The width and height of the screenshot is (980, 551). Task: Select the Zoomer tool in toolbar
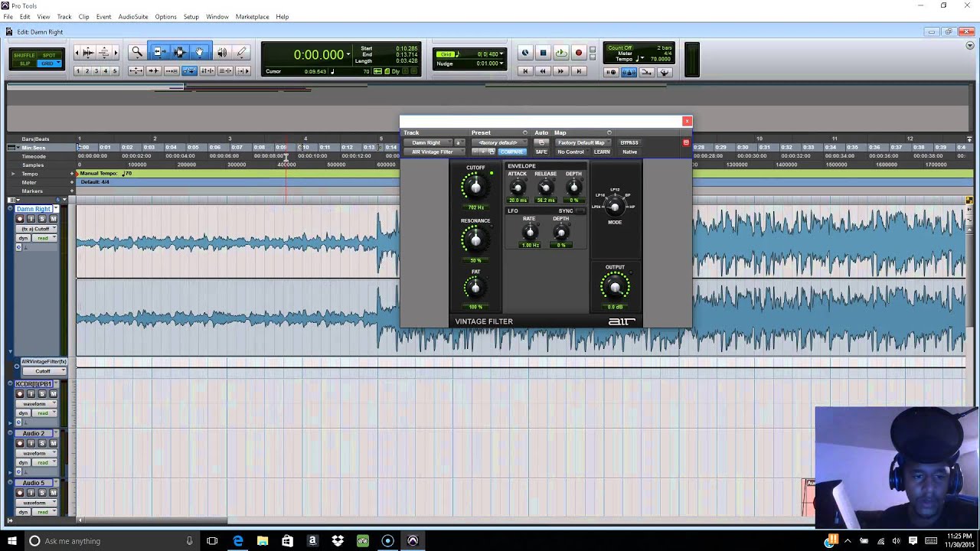tap(137, 52)
